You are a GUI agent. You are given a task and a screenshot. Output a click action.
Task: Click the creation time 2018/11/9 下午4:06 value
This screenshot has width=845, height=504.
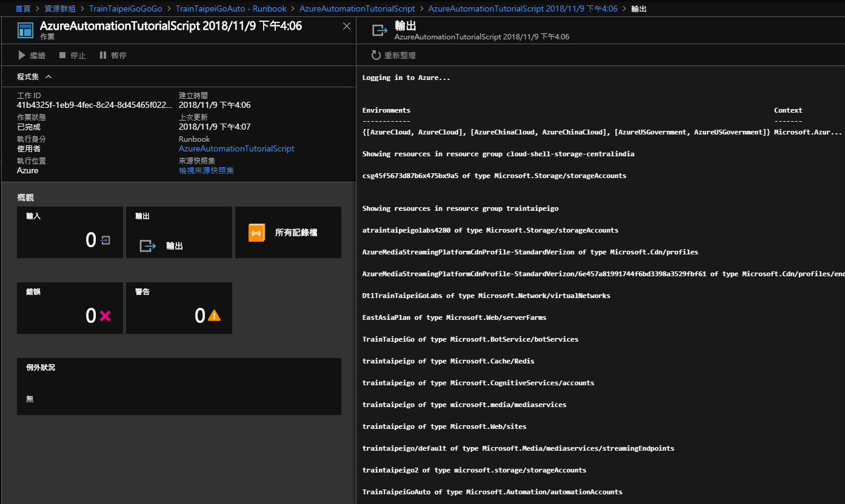coord(215,105)
